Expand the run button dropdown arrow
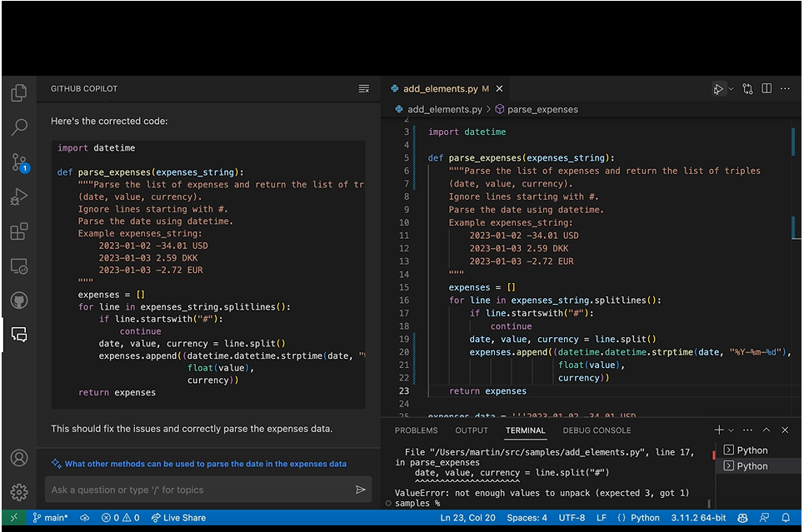The width and height of the screenshot is (804, 532). point(731,88)
